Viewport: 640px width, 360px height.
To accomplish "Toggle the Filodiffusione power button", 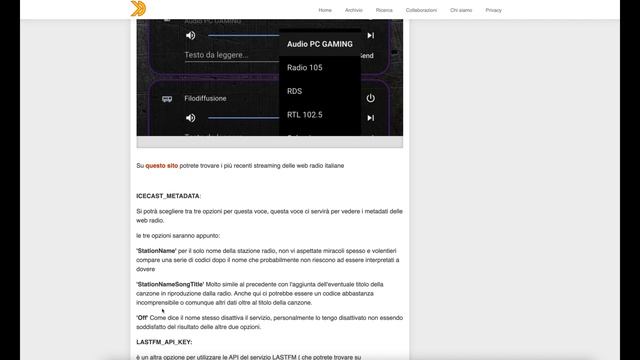I will point(371,98).
